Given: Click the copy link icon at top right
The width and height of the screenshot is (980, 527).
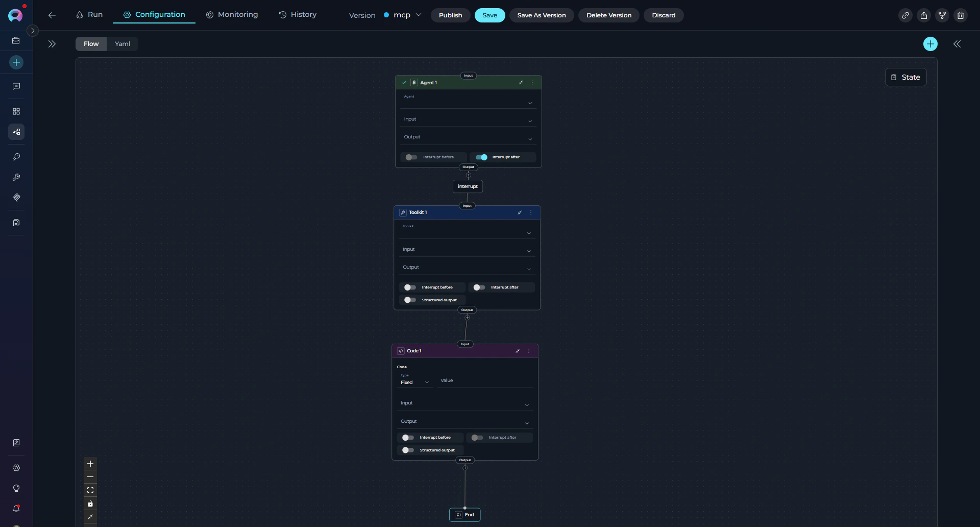Looking at the screenshot, I should (905, 15).
